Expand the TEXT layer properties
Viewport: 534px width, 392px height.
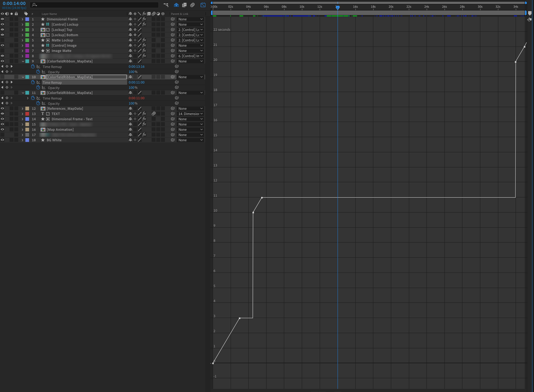pyautogui.click(x=22, y=114)
